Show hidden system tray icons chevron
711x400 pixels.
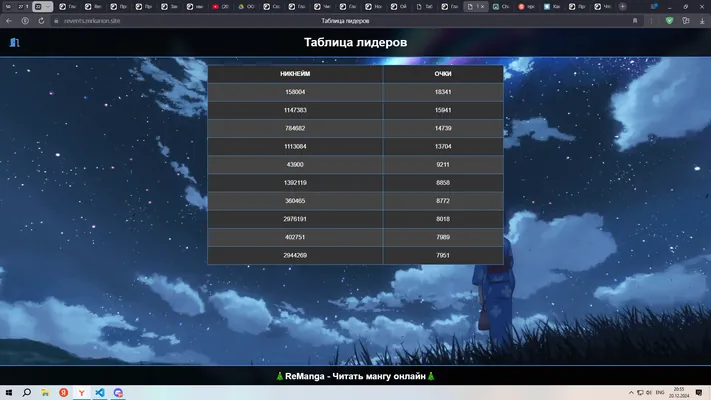[x=631, y=392]
